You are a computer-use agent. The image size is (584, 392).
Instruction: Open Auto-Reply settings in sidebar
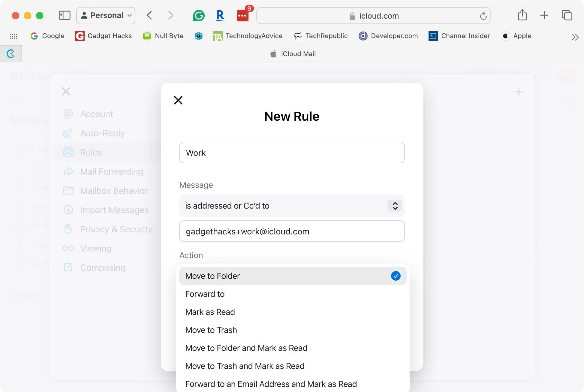pyautogui.click(x=93, y=133)
